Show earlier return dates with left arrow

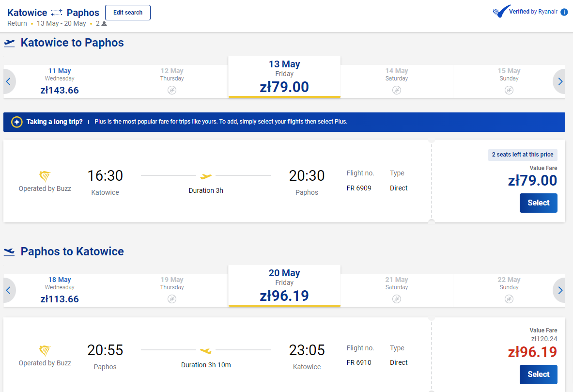pyautogui.click(x=9, y=290)
